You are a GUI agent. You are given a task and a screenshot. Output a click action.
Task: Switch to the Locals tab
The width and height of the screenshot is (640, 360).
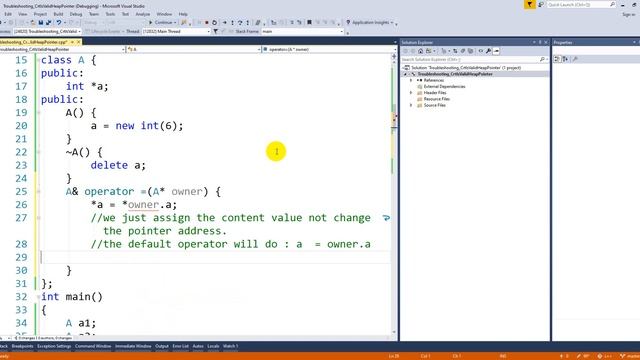pyautogui.click(x=213, y=346)
